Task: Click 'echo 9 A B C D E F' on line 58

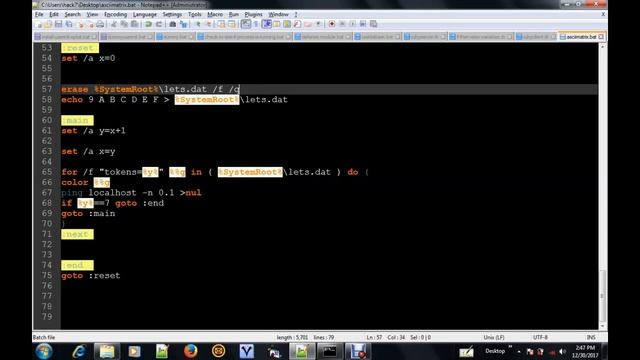Action: pyautogui.click(x=110, y=100)
